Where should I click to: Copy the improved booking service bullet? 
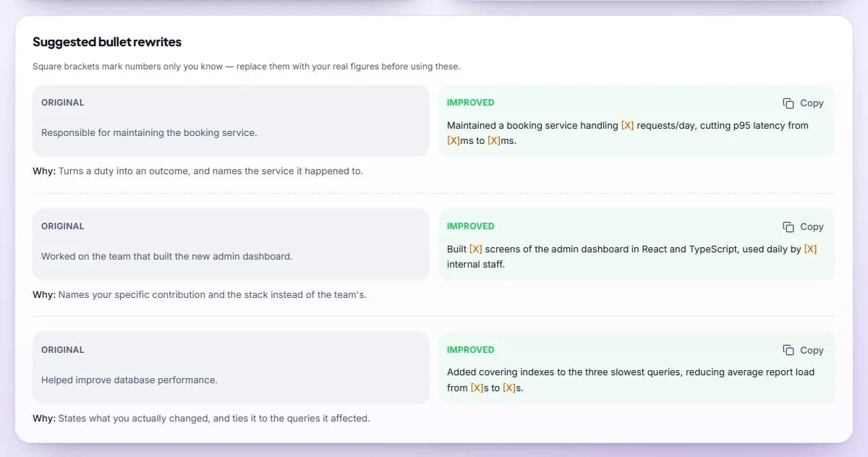(x=803, y=103)
